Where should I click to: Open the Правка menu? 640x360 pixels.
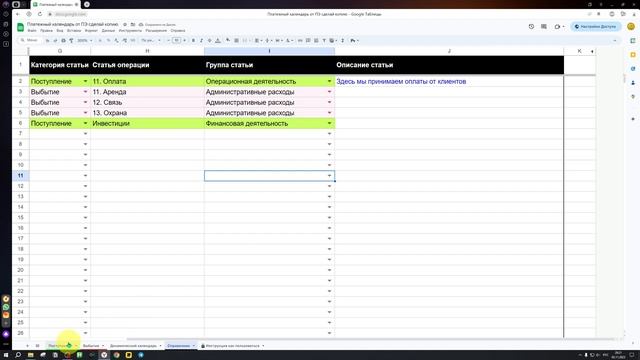(47, 31)
